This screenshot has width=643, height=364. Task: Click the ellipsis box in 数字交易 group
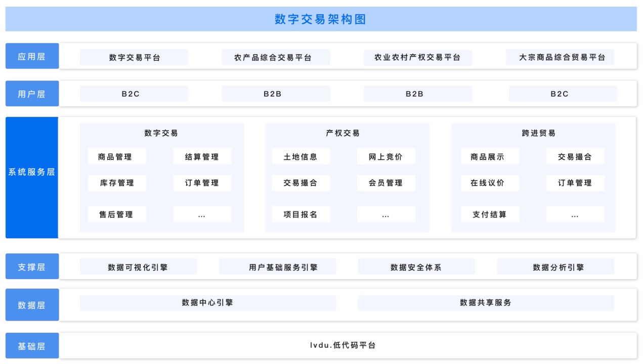pyautogui.click(x=202, y=214)
